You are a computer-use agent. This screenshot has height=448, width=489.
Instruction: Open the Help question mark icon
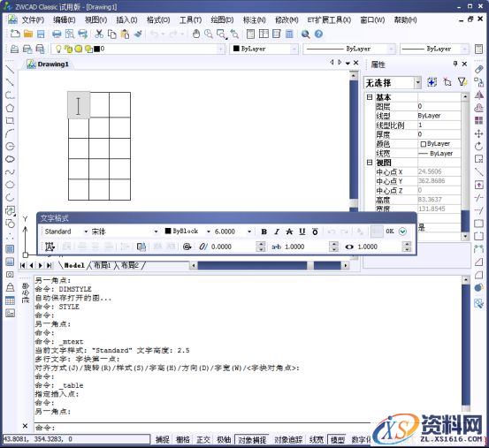tap(318, 34)
